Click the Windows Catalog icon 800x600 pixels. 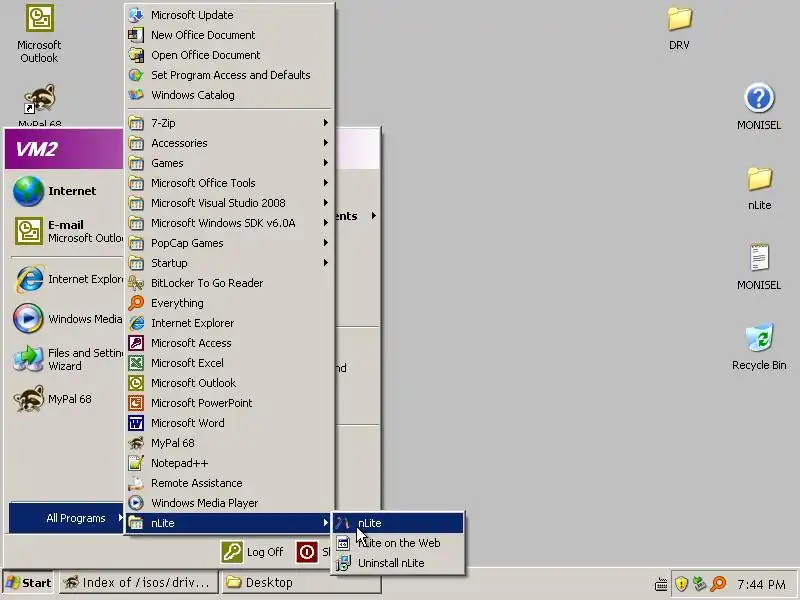[136, 95]
